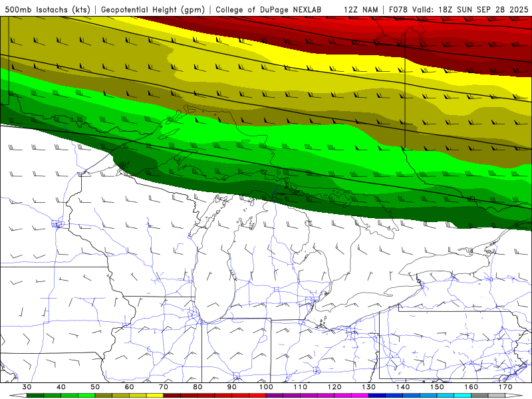This screenshot has height=399, width=532.
Task: Click the "500mb Isotachs (kts)" title text
Action: 47,9
